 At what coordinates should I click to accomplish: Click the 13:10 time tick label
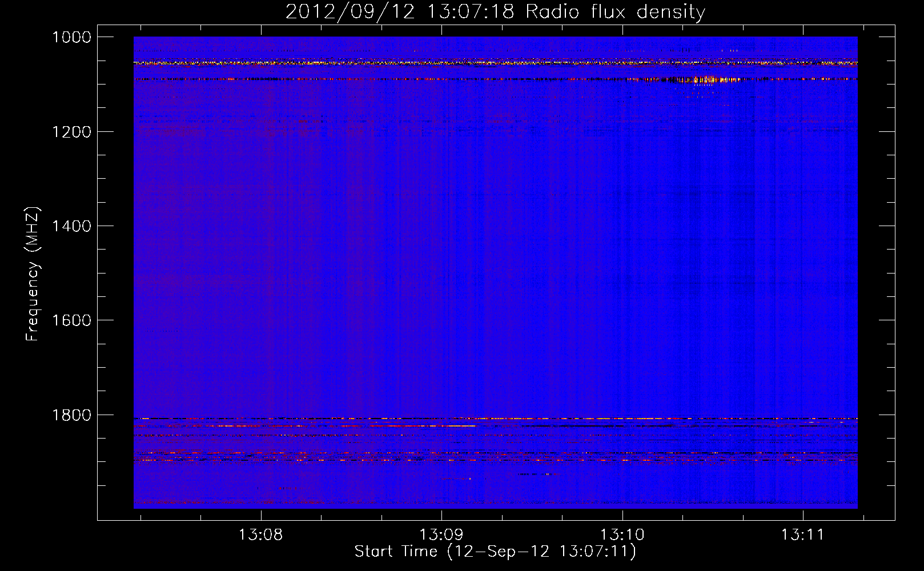click(x=622, y=535)
